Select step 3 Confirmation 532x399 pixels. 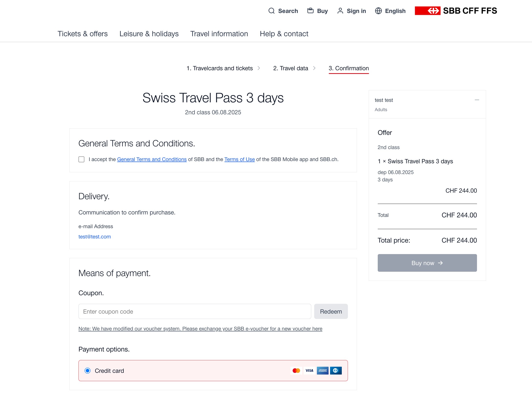[x=349, y=68]
